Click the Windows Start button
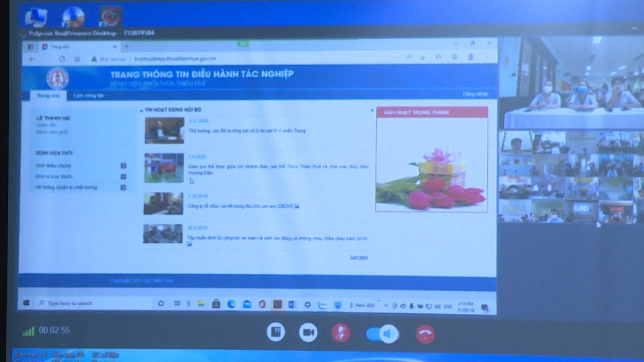Screen dimensions: 644x362 [26, 303]
